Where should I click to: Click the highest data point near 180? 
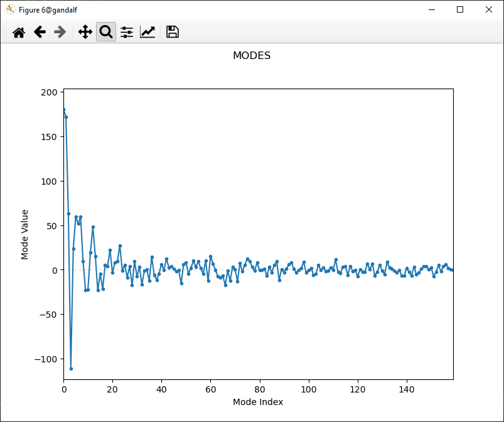[64, 110]
